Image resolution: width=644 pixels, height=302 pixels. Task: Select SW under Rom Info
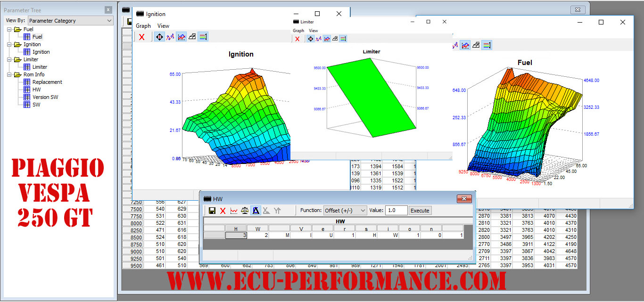tap(36, 105)
